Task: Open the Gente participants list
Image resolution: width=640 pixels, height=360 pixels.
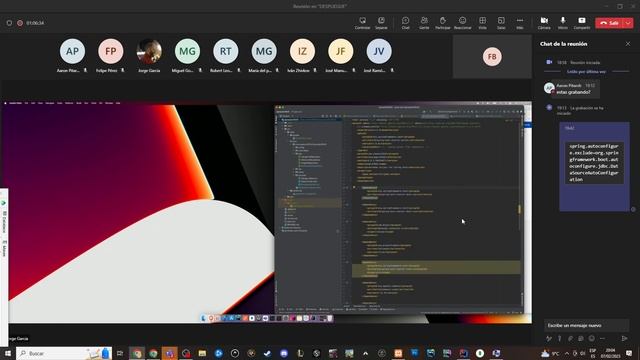Action: pos(424,23)
